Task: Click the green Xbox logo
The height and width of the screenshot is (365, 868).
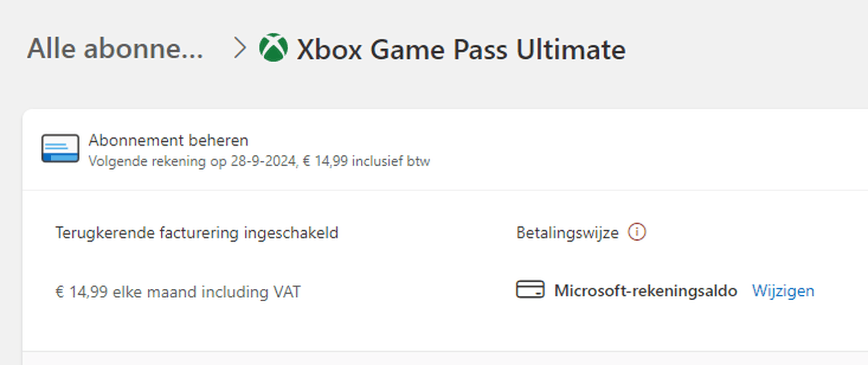Action: tap(273, 48)
